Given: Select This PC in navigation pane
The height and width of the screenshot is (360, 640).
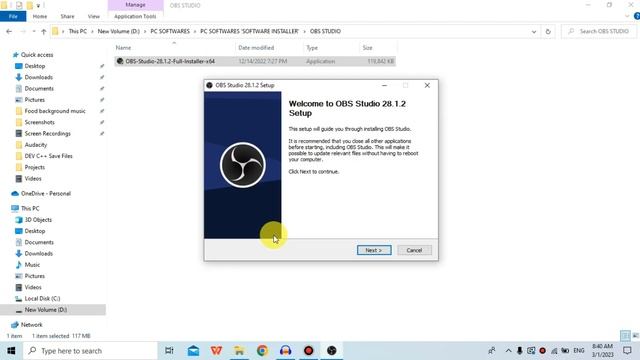Looking at the screenshot, I should point(30,208).
